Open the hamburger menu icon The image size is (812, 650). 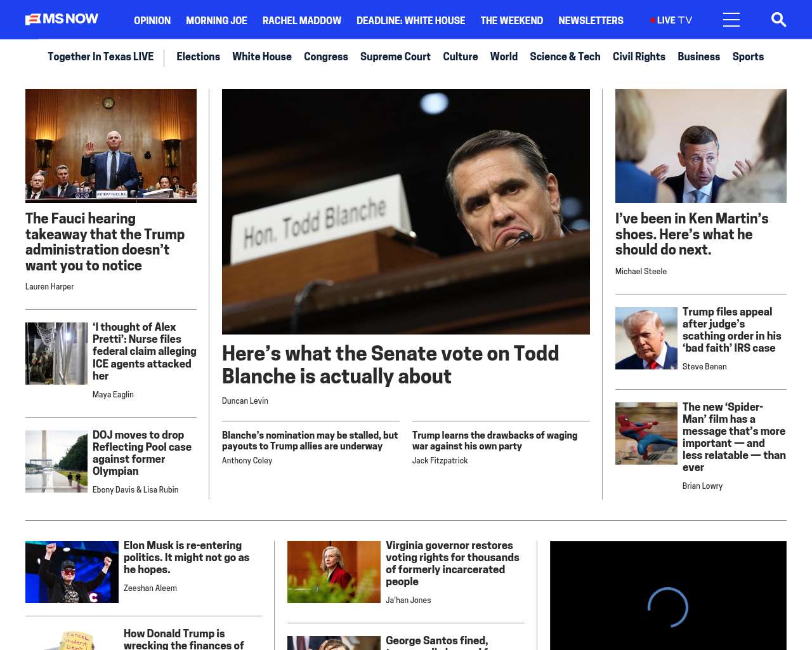(731, 20)
